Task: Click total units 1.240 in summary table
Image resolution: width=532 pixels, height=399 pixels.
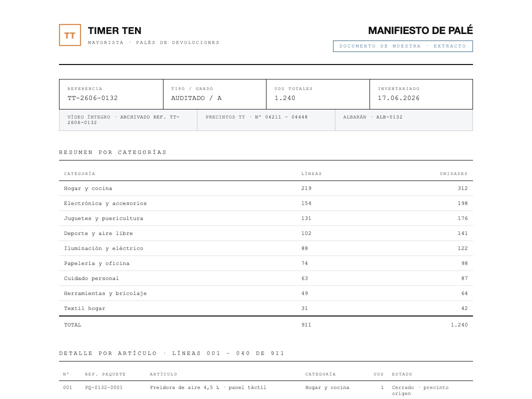Action: pos(459,325)
